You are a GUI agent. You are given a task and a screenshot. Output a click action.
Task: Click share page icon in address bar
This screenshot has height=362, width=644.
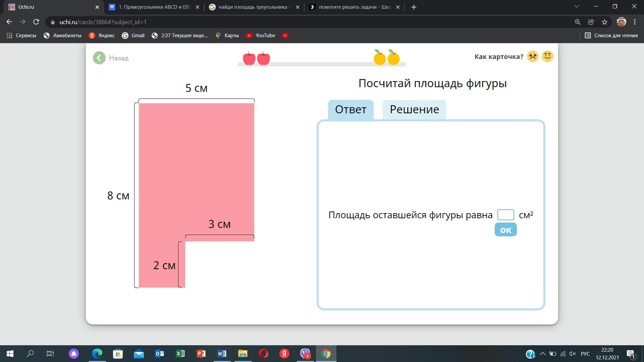pyautogui.click(x=591, y=22)
